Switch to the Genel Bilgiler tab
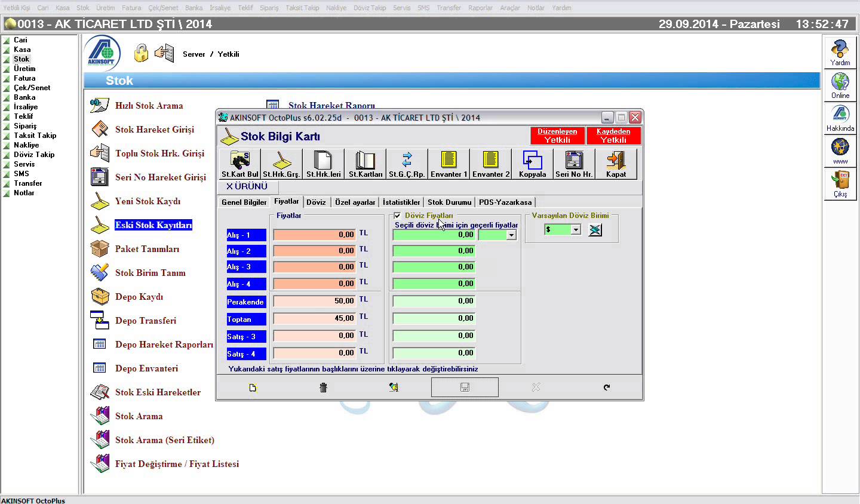Screen dimensions: 860x504 click(244, 202)
